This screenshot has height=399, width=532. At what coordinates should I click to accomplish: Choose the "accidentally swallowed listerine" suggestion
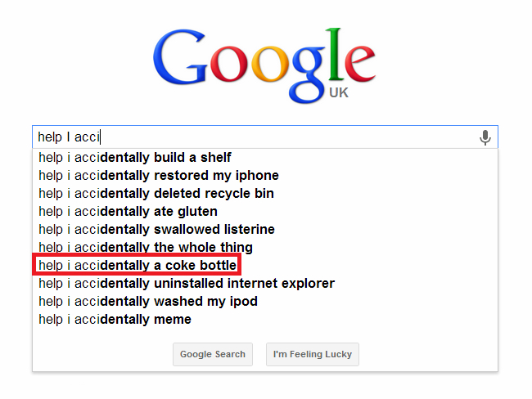point(156,229)
